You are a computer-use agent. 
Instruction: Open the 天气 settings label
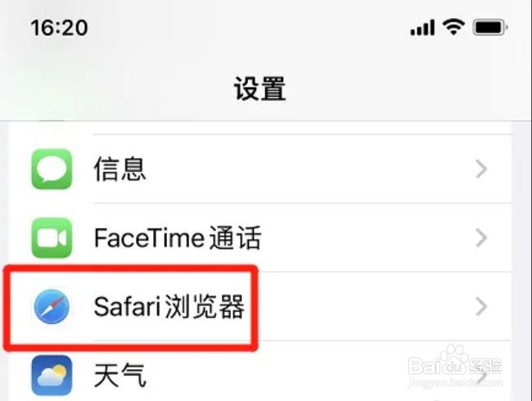[x=119, y=375]
